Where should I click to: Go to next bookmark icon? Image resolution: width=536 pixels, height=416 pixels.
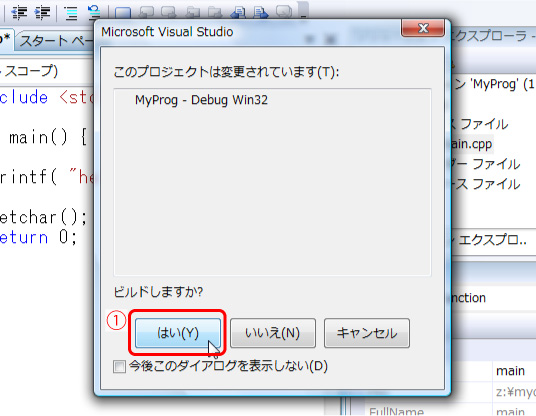[169, 12]
